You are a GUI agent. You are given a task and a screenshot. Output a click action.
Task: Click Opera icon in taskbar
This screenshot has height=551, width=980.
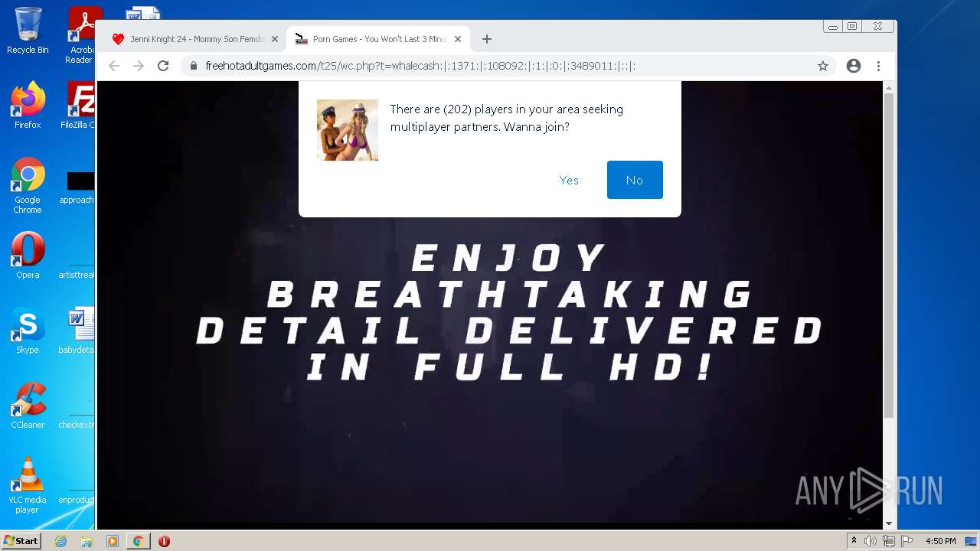tap(164, 541)
